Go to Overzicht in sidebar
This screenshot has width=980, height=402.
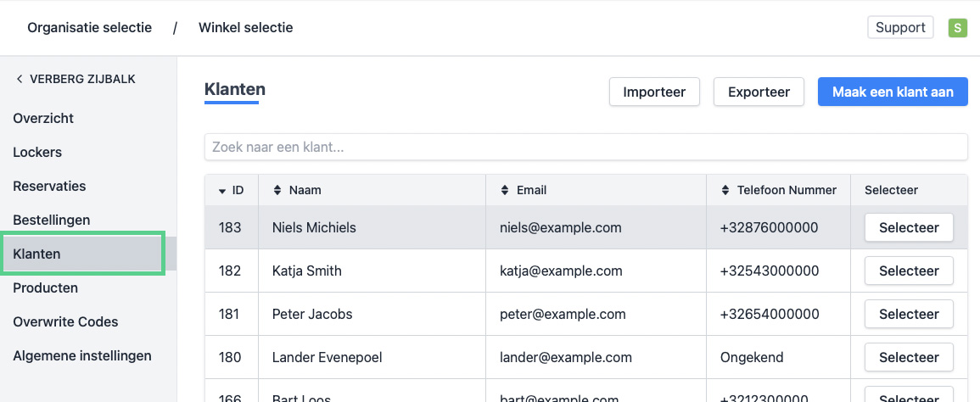tap(43, 118)
